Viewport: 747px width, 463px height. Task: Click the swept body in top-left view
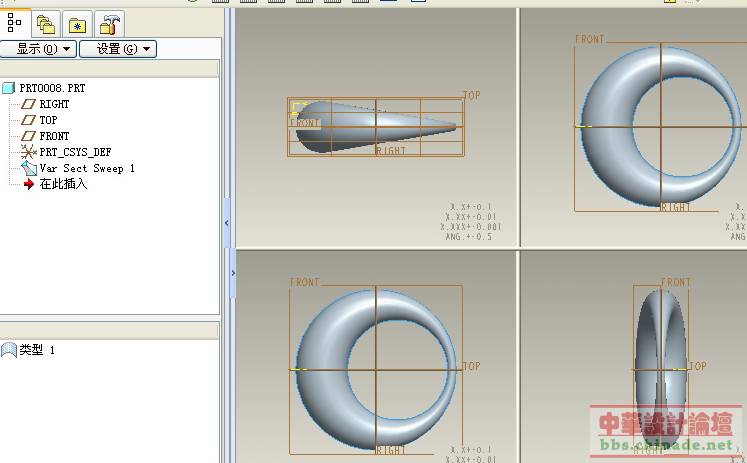(375, 126)
